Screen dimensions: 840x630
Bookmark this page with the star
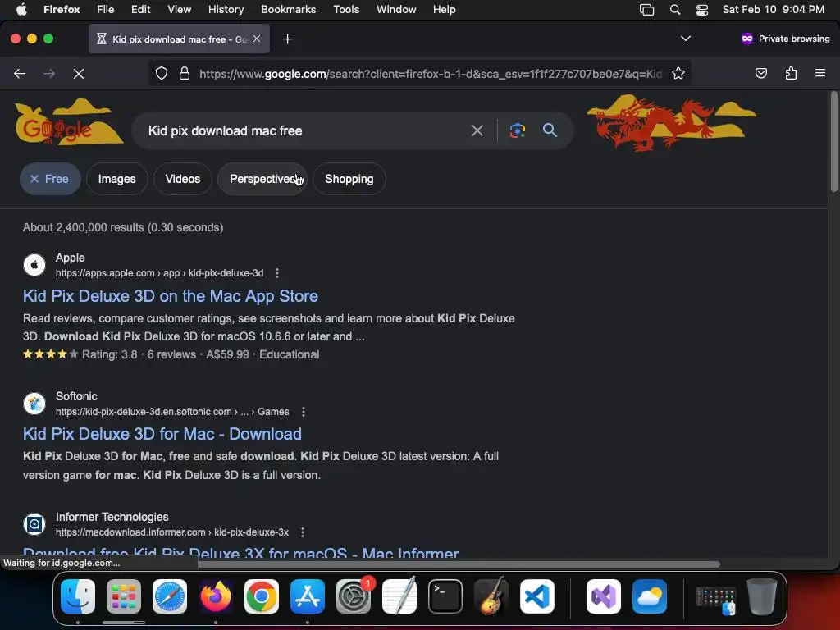pyautogui.click(x=678, y=73)
